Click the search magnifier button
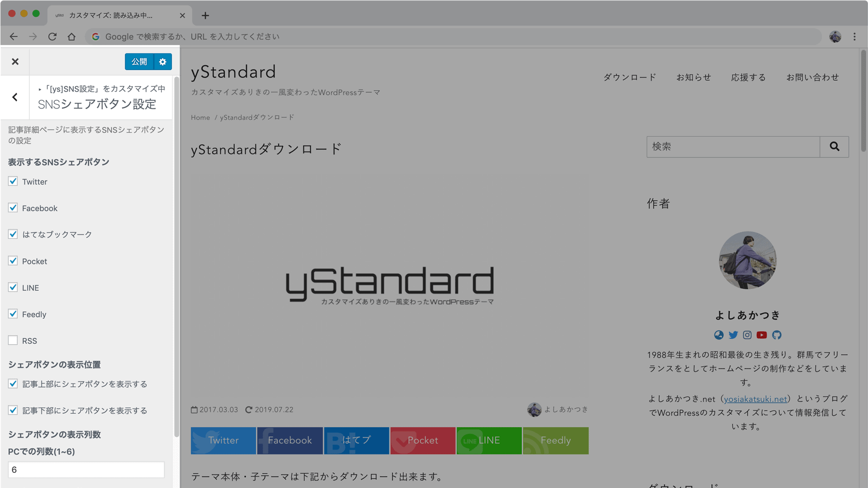868x488 pixels. [834, 147]
